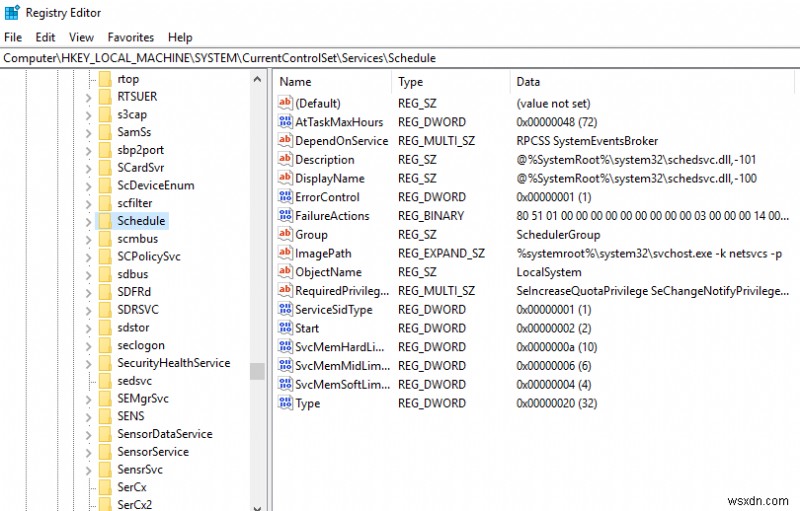The width and height of the screenshot is (800, 511).
Task: Open the Edit menu
Action: (45, 37)
